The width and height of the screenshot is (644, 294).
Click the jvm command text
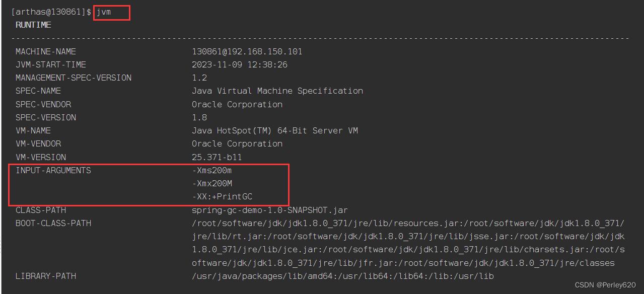[x=104, y=12]
